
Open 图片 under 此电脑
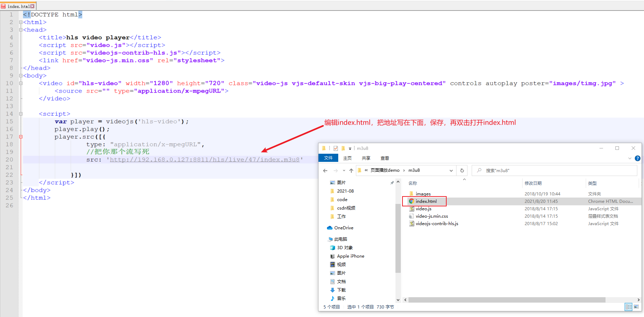(341, 273)
